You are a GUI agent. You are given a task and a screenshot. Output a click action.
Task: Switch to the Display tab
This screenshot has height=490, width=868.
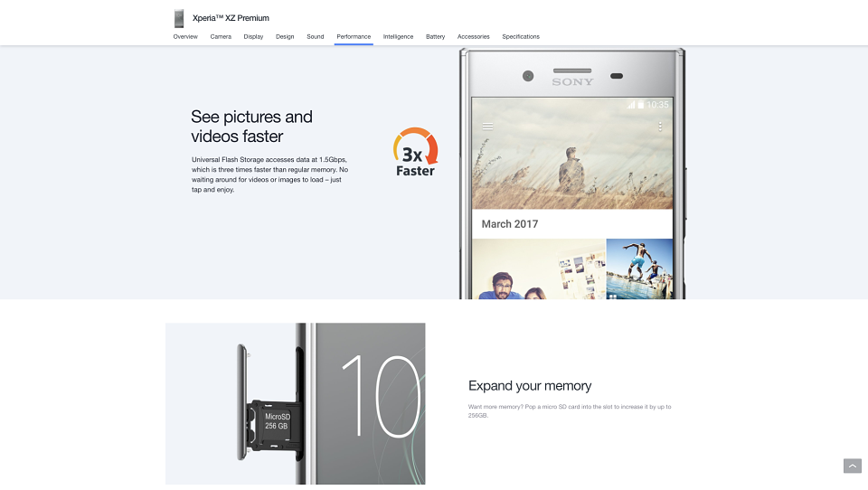pyautogui.click(x=253, y=36)
